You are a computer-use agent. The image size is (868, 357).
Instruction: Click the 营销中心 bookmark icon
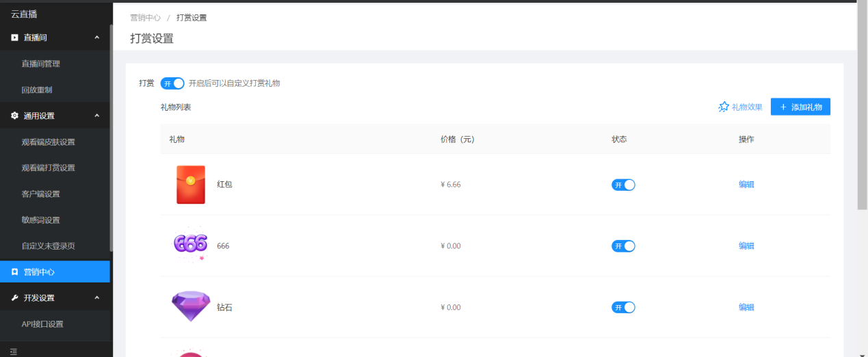15,272
